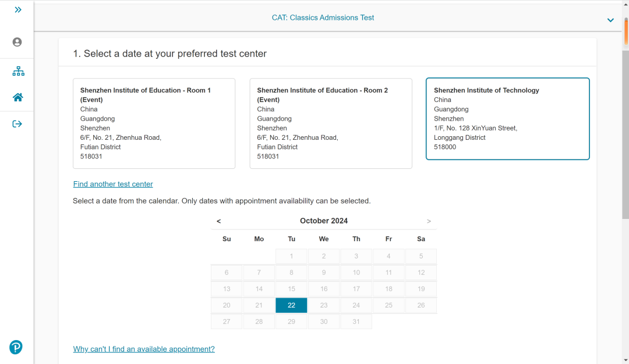Viewport: 629px width, 364px height.
Task: Open the user profile icon
Action: pyautogui.click(x=17, y=42)
